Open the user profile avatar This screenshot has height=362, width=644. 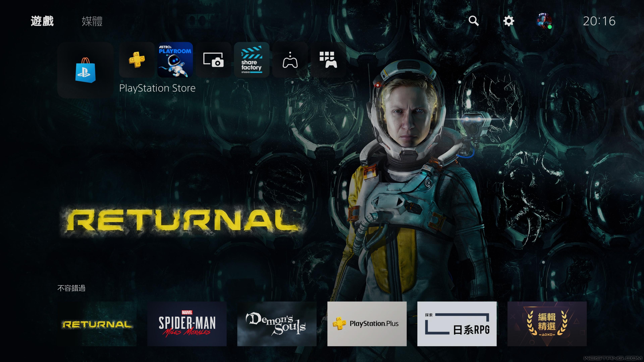coord(544,21)
